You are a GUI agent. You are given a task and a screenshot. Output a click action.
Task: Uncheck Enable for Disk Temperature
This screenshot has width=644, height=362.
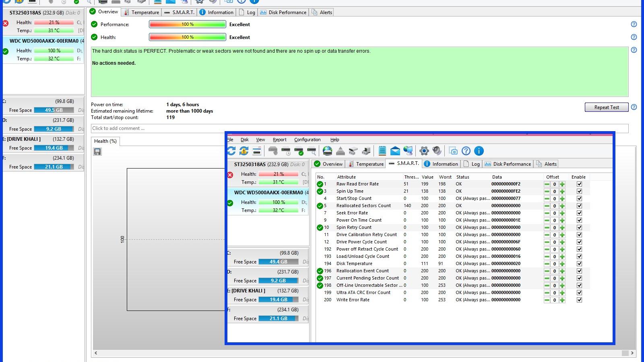(579, 264)
